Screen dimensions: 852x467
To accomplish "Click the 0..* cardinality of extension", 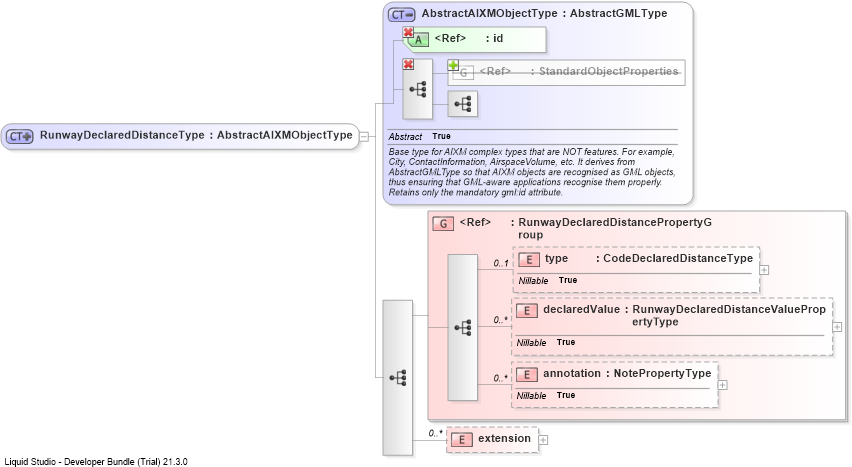I will (435, 434).
